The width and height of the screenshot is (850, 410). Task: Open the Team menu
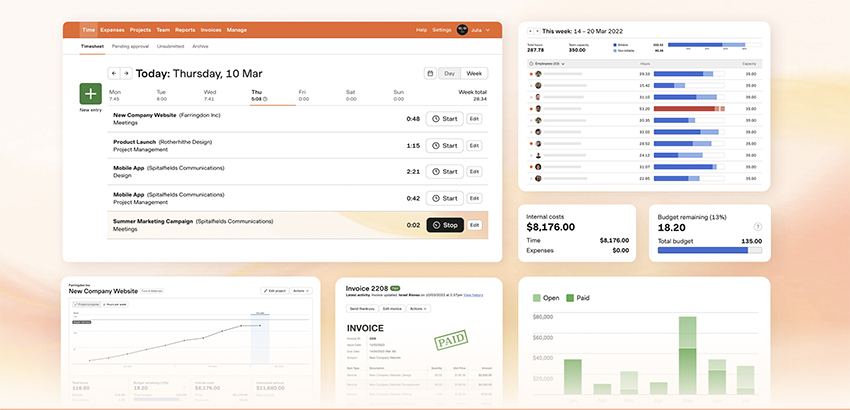coord(163,30)
